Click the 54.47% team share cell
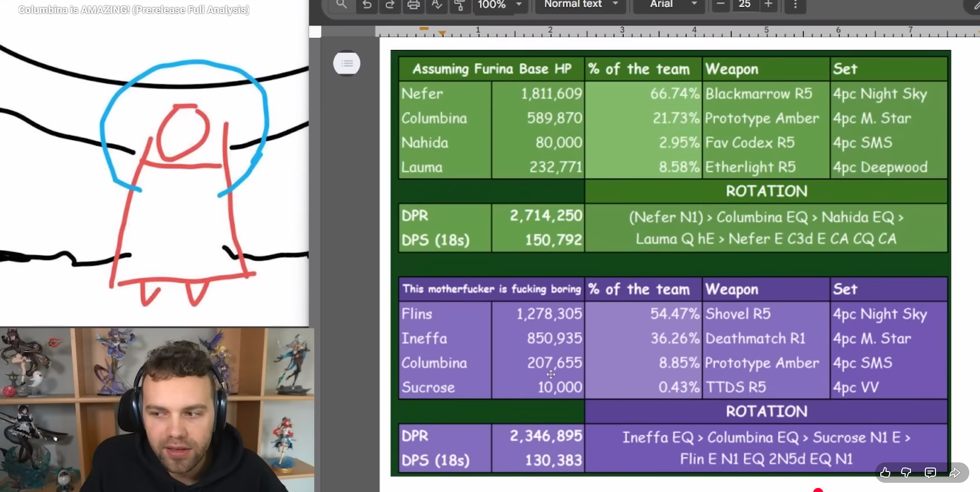 click(x=644, y=314)
